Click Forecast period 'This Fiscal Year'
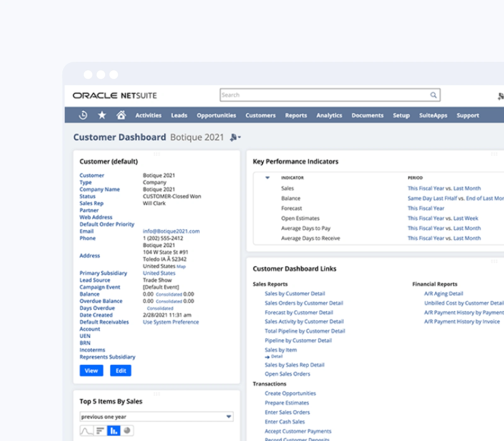The width and height of the screenshot is (504, 441). tap(426, 208)
